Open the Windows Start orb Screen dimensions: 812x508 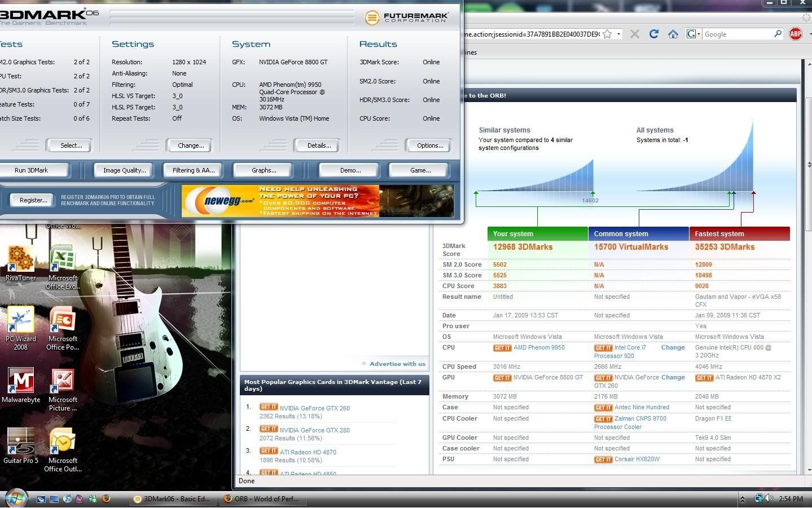tap(15, 498)
